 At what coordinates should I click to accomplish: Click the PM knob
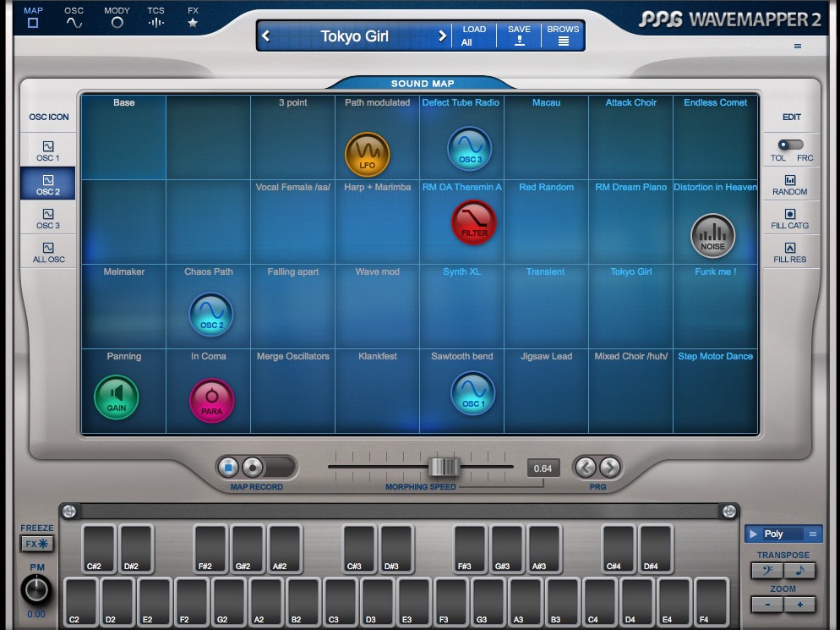35,589
